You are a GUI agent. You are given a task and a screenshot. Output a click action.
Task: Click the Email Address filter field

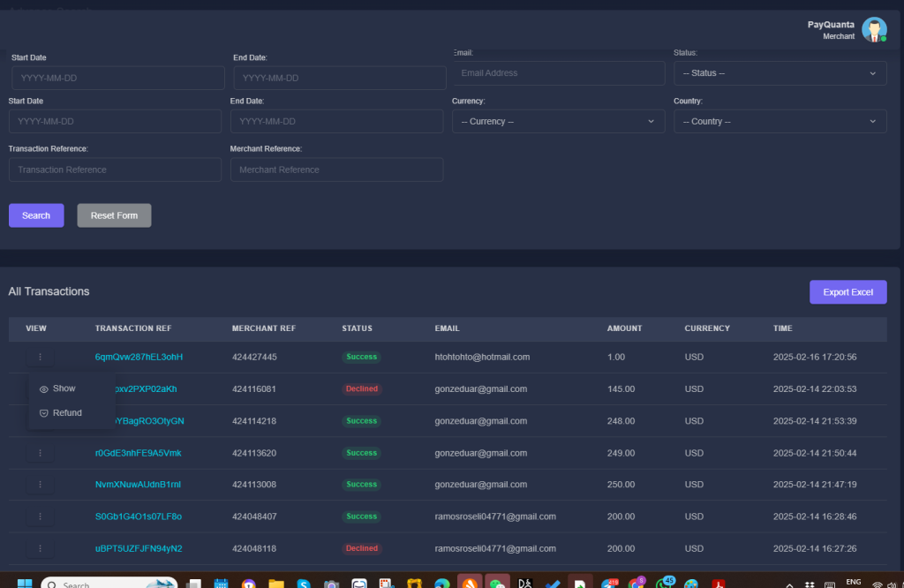coord(557,72)
